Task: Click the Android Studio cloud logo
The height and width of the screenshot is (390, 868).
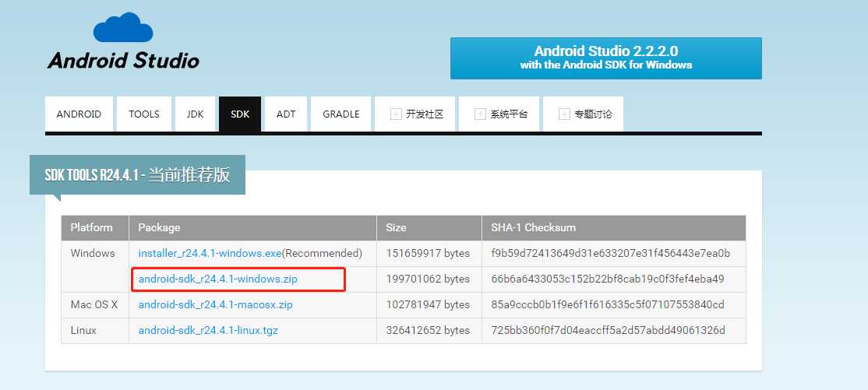Action: click(123, 27)
